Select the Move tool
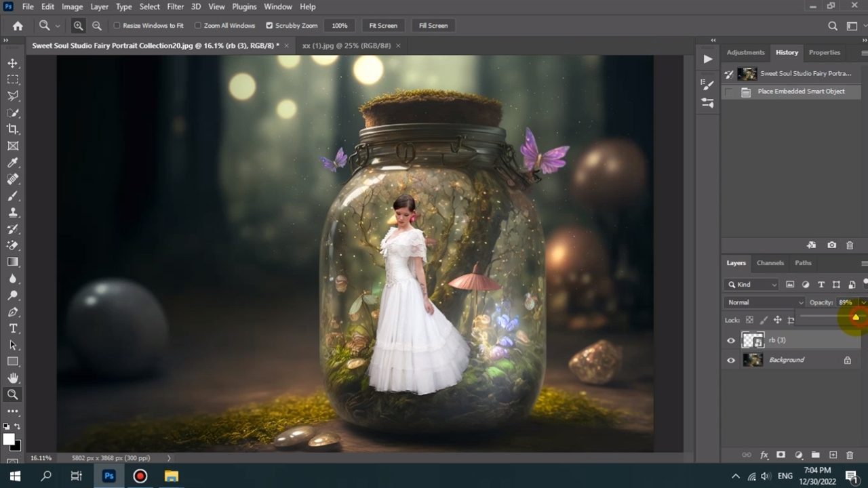 pyautogui.click(x=13, y=63)
